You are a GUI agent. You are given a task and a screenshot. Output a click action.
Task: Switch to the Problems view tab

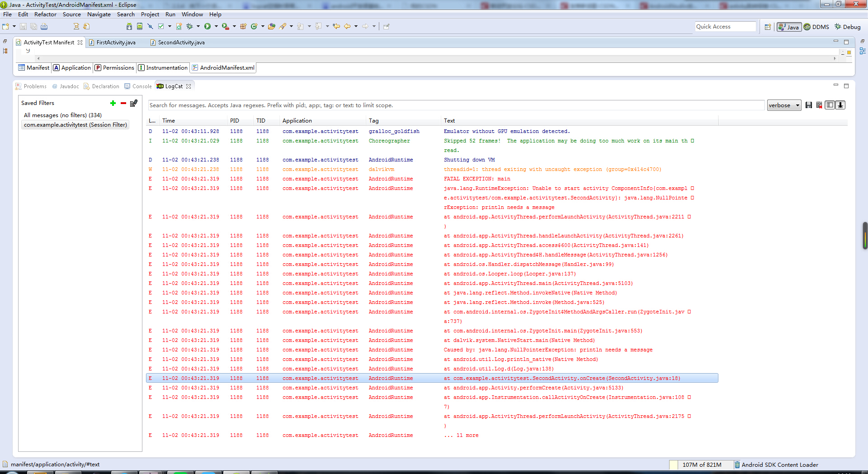[x=31, y=86]
